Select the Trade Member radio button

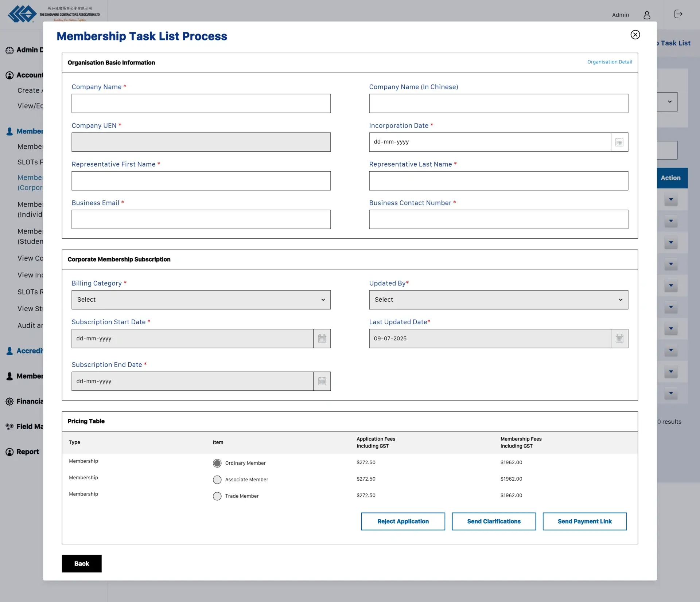(x=217, y=496)
